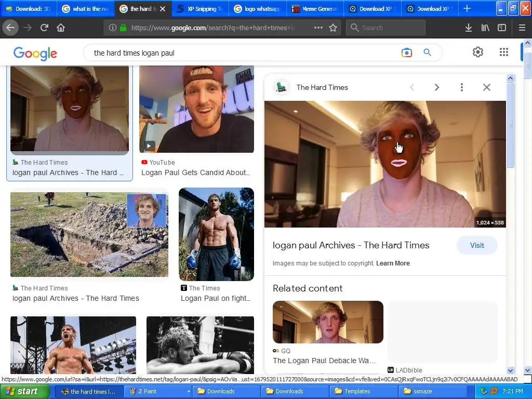Reload the current page
The image size is (532, 399).
point(44,28)
